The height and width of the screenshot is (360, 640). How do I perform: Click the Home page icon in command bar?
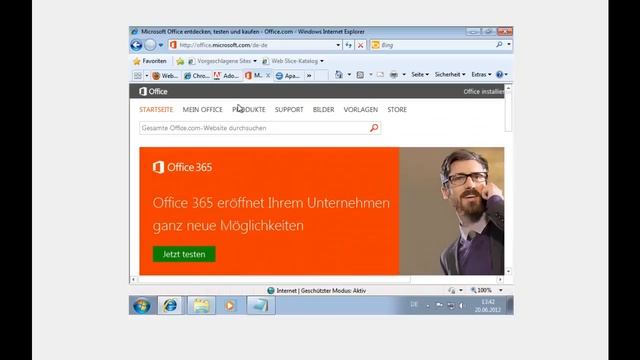click(339, 75)
